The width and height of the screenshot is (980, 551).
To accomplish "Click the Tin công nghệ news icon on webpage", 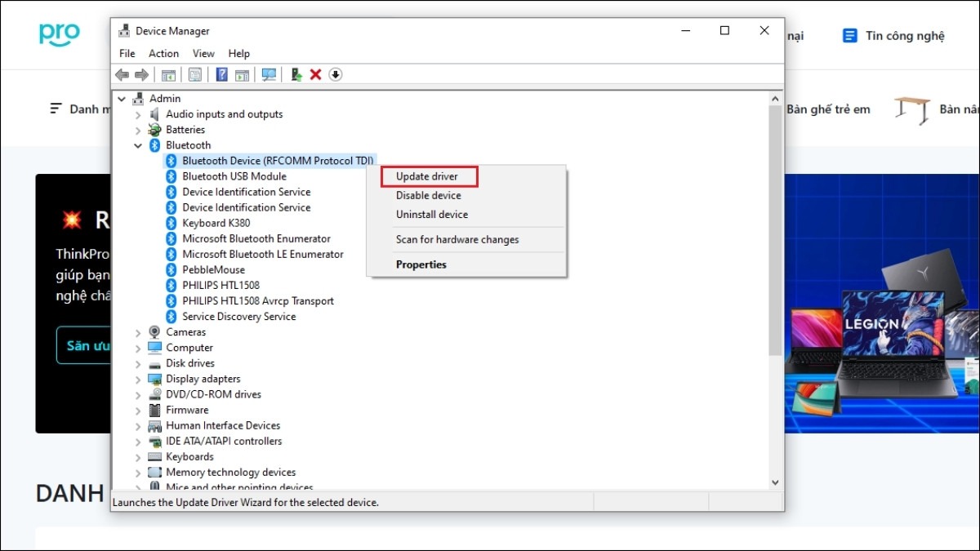I will pyautogui.click(x=850, y=36).
